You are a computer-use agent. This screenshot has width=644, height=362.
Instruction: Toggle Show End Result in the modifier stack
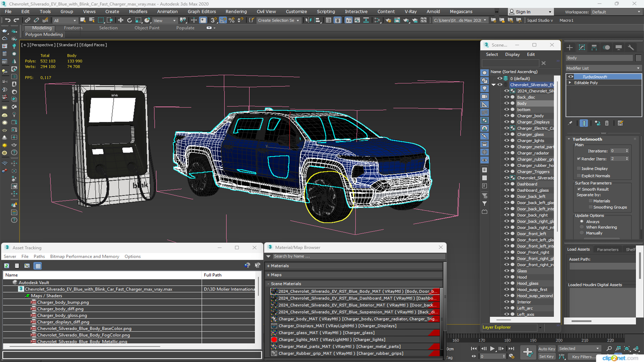[584, 123]
